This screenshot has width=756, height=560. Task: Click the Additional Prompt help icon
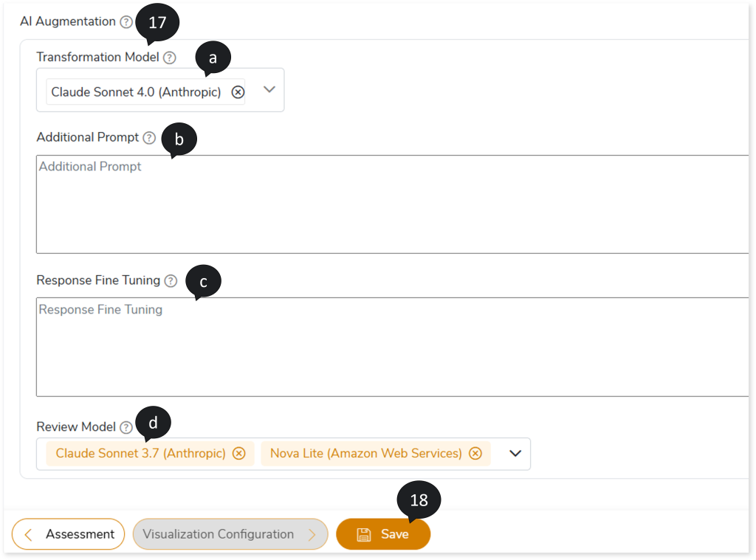(x=149, y=138)
